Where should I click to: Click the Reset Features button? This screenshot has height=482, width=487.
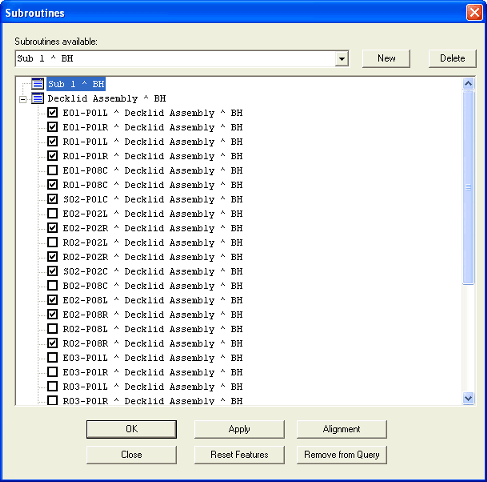[x=239, y=455]
